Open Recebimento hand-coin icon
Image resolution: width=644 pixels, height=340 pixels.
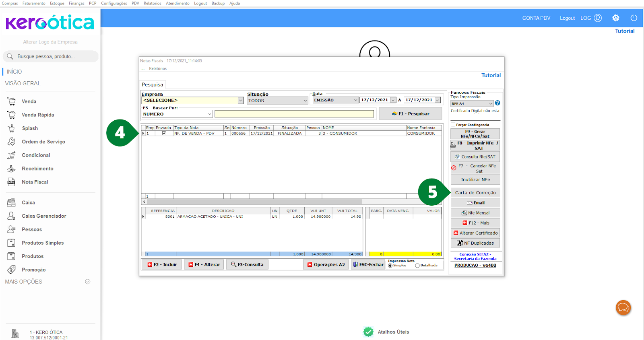tap(11, 169)
